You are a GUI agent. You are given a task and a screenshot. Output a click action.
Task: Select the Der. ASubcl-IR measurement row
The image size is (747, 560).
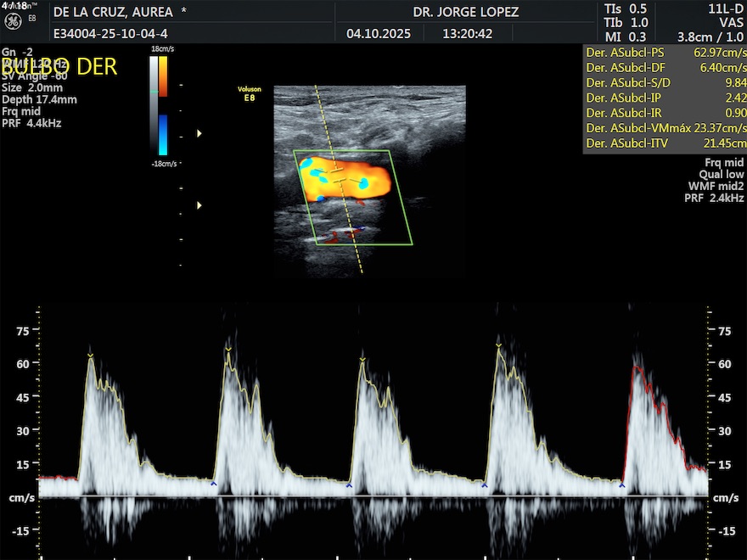click(665, 114)
